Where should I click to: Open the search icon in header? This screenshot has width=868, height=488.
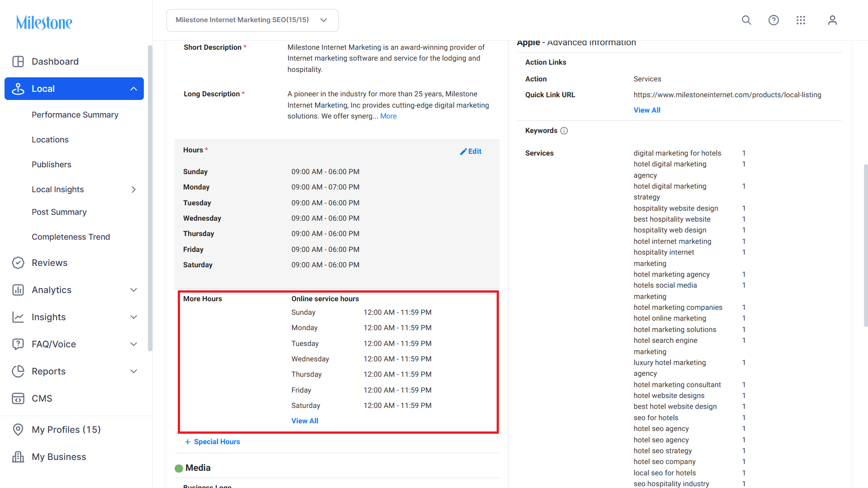pos(746,20)
